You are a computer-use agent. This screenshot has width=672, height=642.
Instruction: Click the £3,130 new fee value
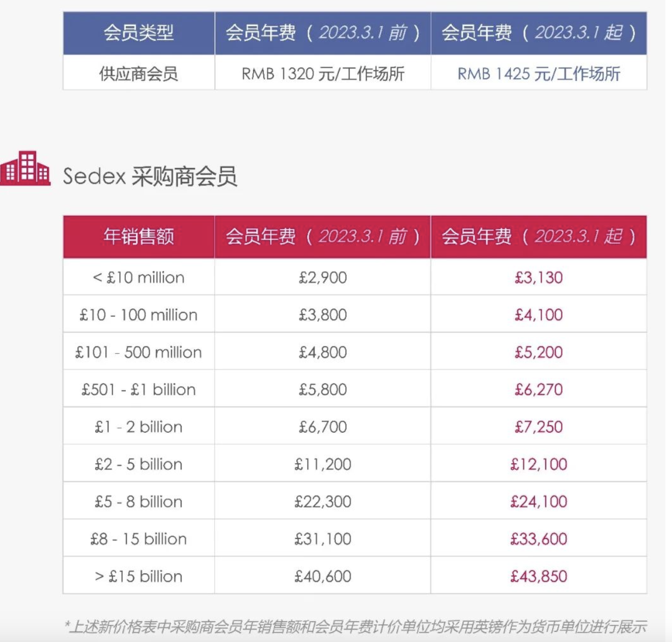(539, 277)
